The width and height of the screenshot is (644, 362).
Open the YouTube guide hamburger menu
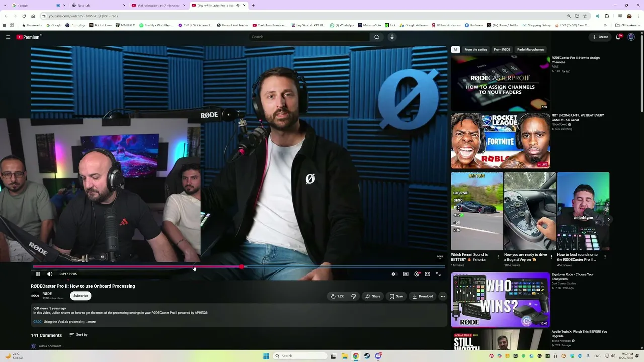[x=8, y=37]
